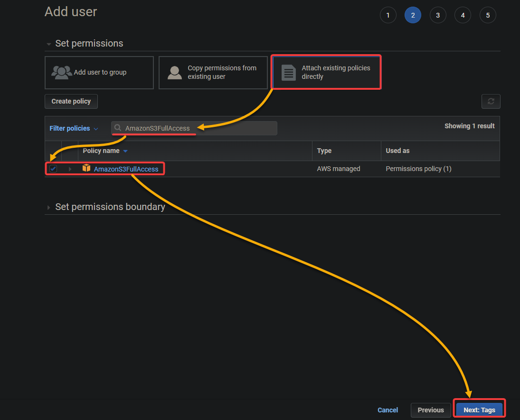The height and width of the screenshot is (420, 520).
Task: Choose Add user to group option
Action: point(99,73)
